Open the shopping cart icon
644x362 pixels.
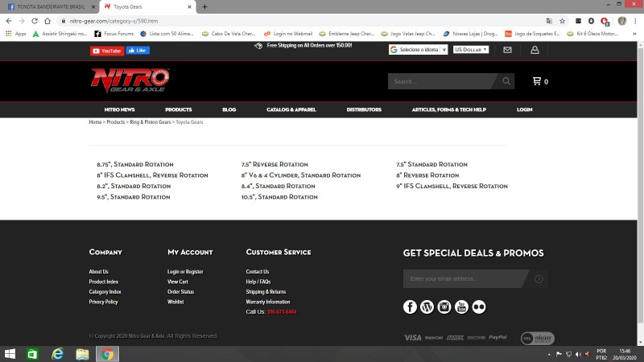coord(536,81)
